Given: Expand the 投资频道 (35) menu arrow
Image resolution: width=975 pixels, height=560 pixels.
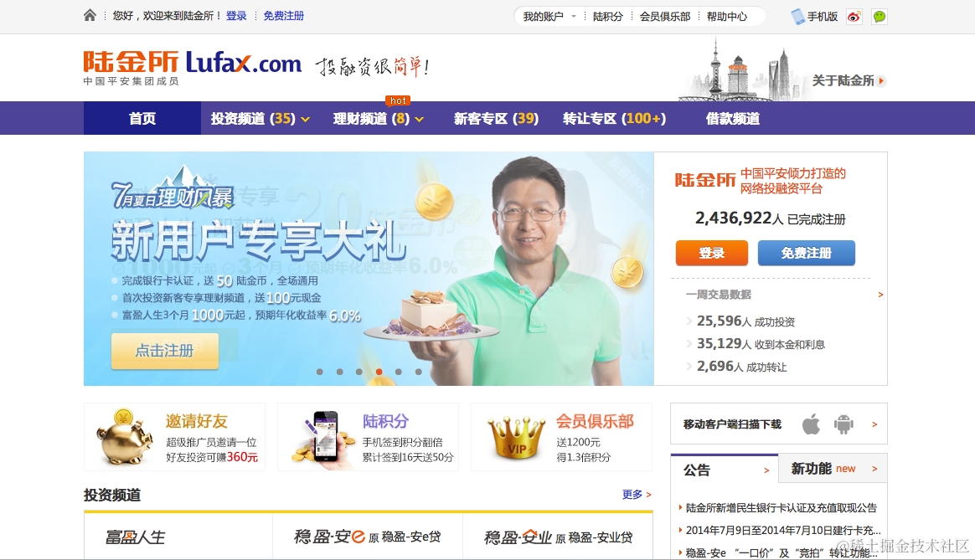Looking at the screenshot, I should (305, 120).
